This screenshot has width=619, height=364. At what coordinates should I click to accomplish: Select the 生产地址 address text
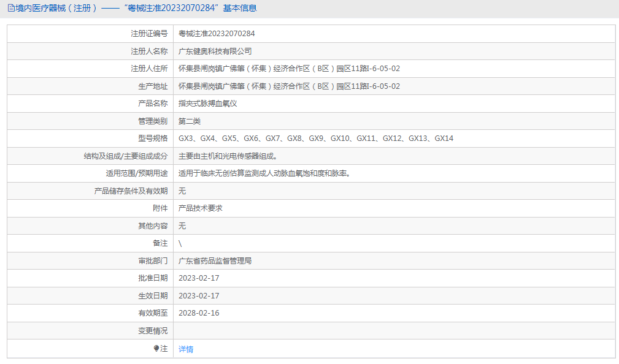point(289,86)
